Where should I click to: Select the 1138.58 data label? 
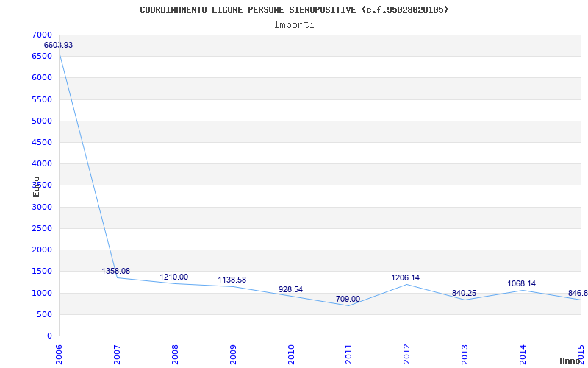point(232,280)
